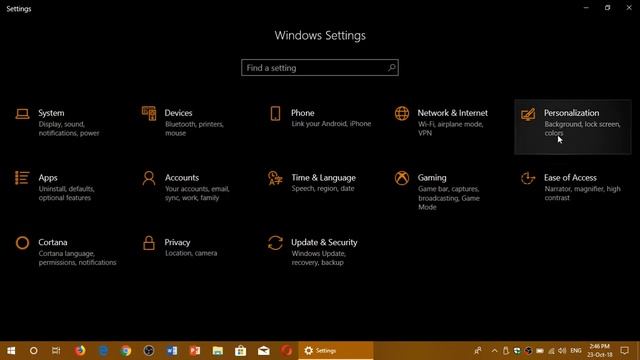The image size is (640, 360).
Task: Click the 'Cortana language, permissions, notifications' text
Action: pos(77,258)
